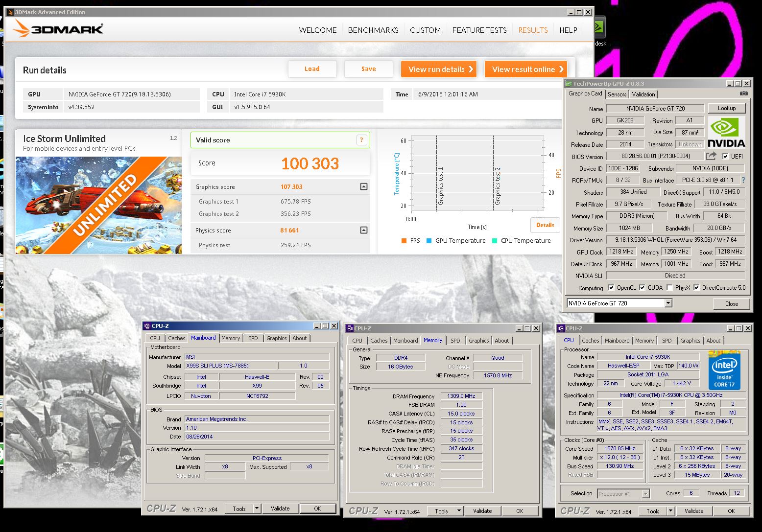Image resolution: width=762 pixels, height=532 pixels.
Task: Click the Valid score help question icon
Action: click(x=361, y=140)
